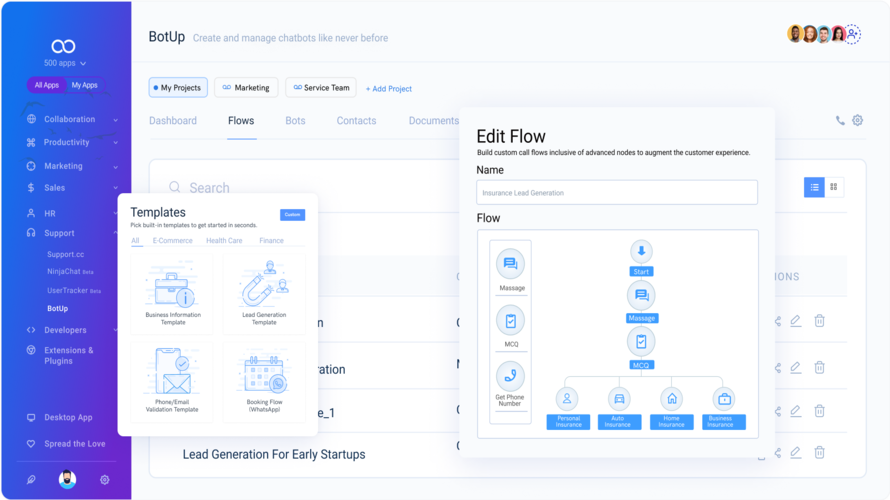Expand the Productivity menu
Image resolution: width=890 pixels, height=500 pixels.
[72, 142]
